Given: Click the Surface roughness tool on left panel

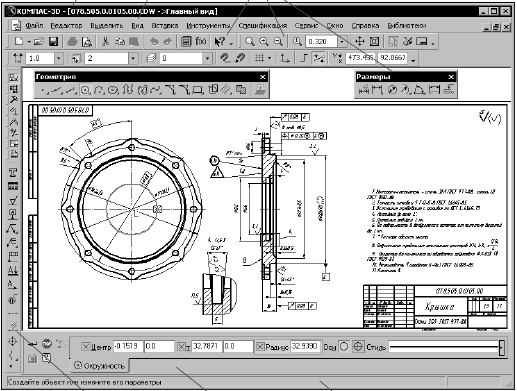Looking at the screenshot, I should (13, 200).
